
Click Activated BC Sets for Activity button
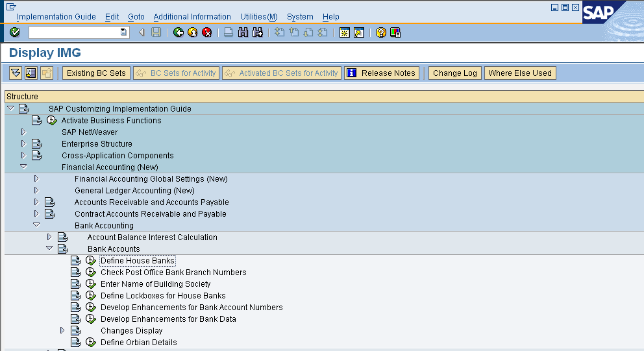(282, 73)
